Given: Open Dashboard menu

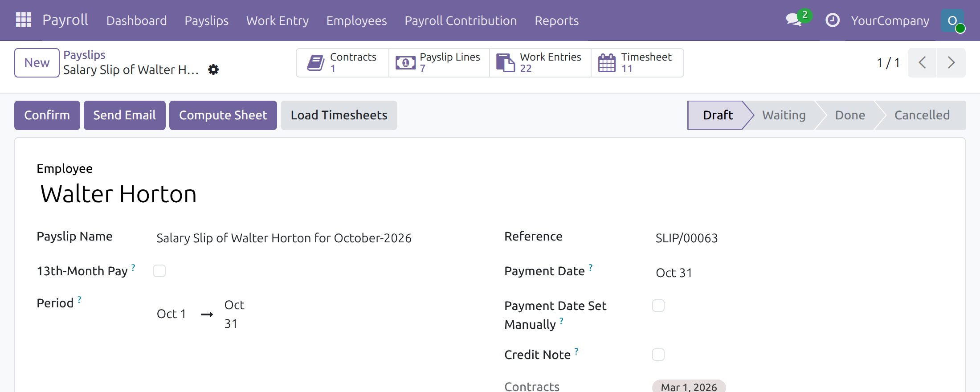Looking at the screenshot, I should click(136, 20).
